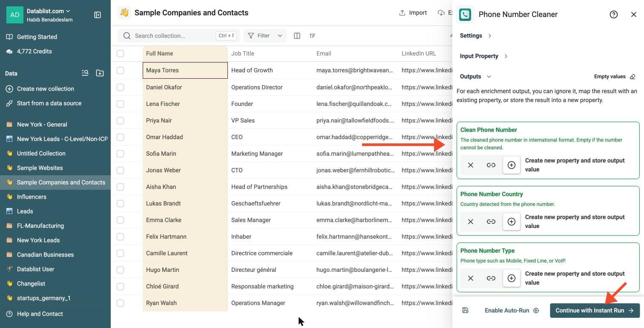
Task: Ignore the Phone Number Type output
Action: pos(471,278)
